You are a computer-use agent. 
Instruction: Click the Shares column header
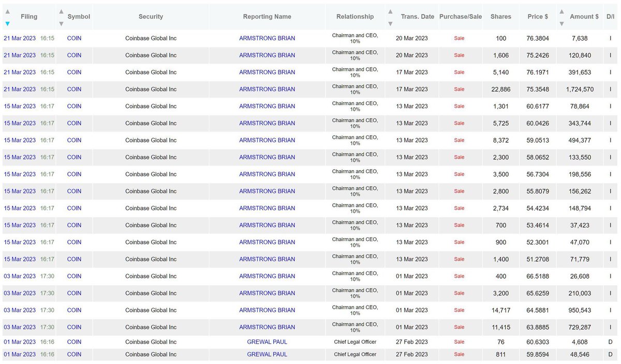[x=501, y=17]
